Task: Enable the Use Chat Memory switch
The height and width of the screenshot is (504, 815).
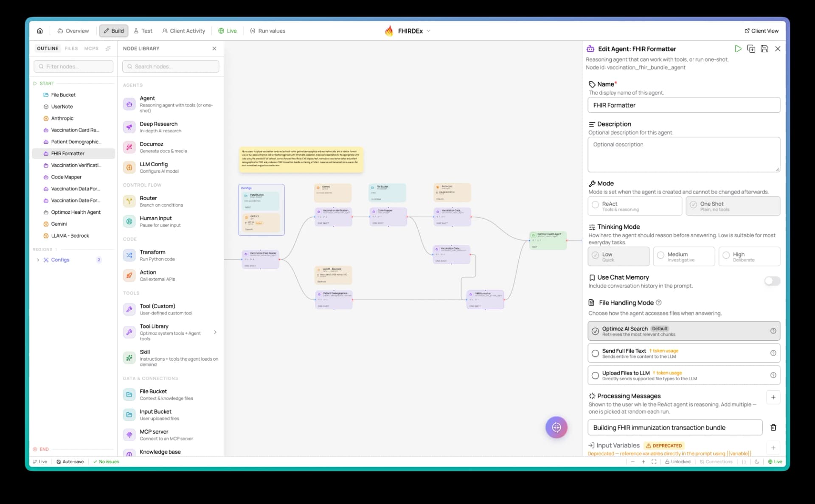Action: [x=772, y=281]
